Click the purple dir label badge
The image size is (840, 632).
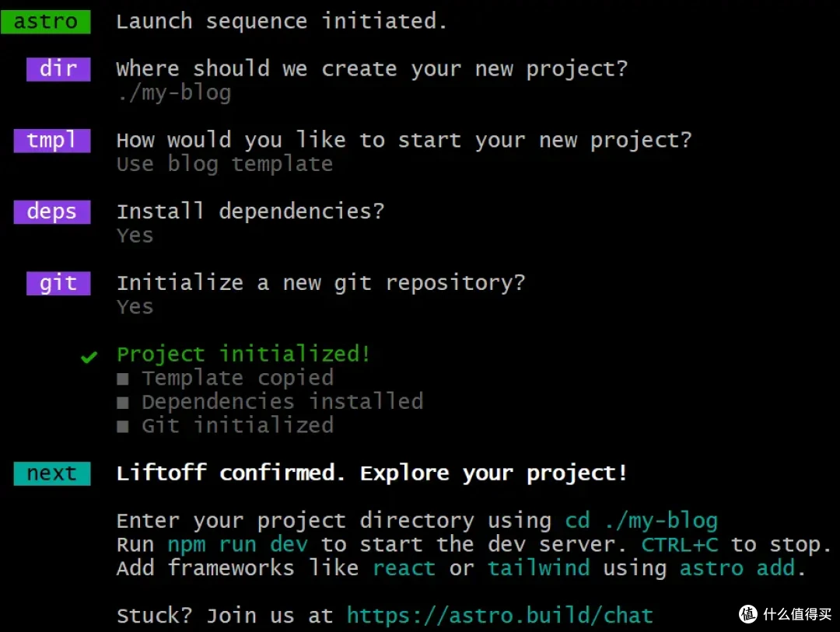(58, 69)
